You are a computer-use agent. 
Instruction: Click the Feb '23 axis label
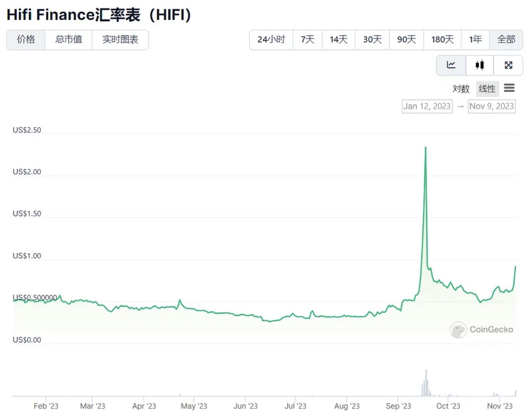pyautogui.click(x=46, y=406)
